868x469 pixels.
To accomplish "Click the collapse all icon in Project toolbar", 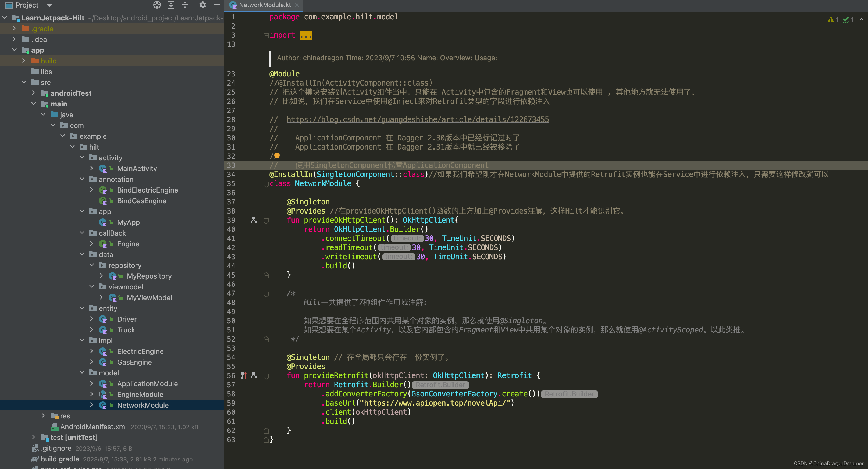I will [185, 5].
